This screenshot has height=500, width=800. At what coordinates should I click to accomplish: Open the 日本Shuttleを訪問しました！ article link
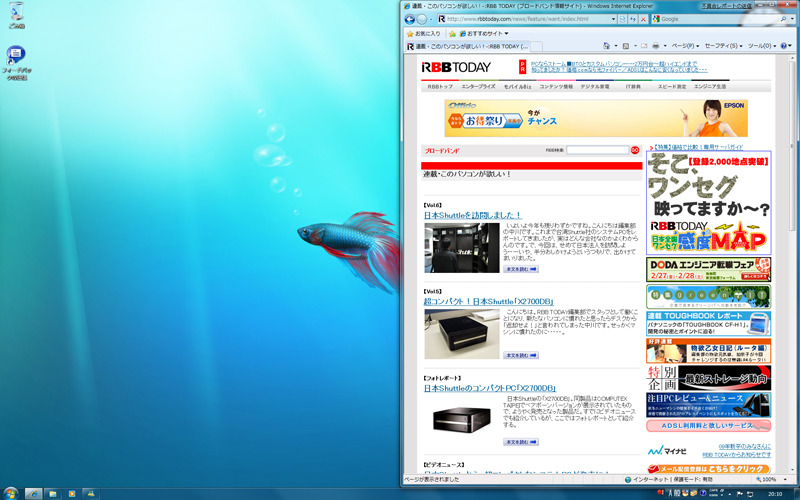472,215
